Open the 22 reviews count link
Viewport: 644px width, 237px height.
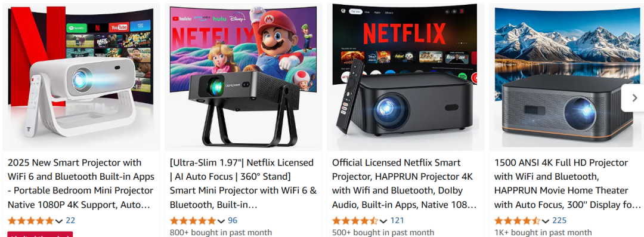[70, 220]
